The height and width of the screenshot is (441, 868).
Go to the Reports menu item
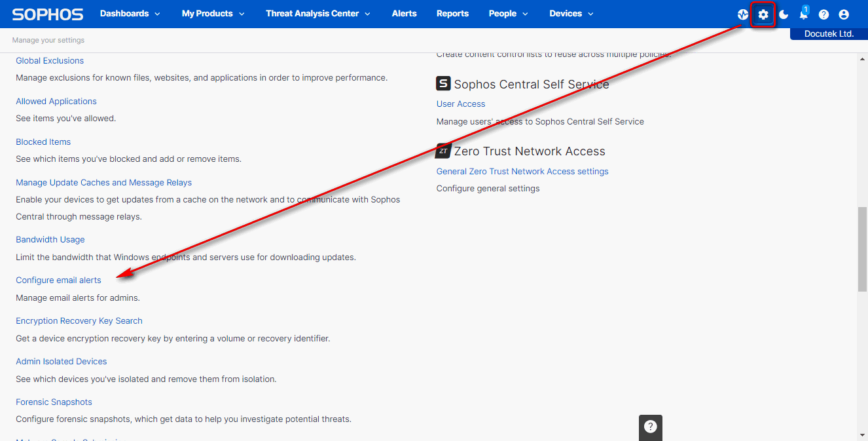(453, 14)
